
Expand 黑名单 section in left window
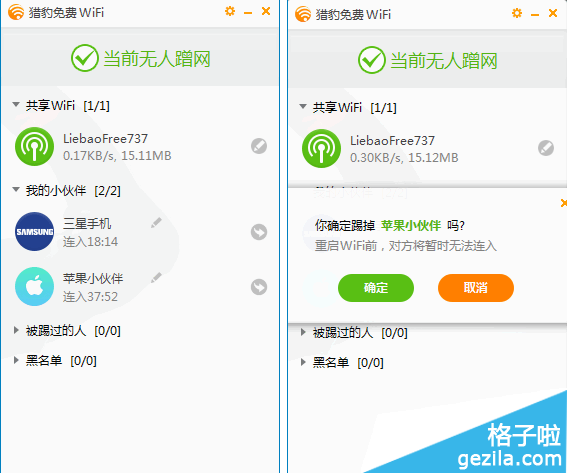pos(16,360)
